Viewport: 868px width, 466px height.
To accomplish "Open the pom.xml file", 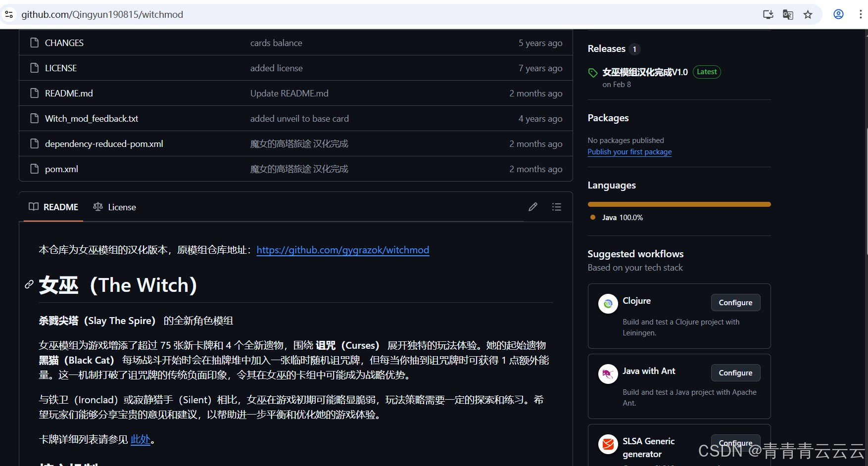I will click(x=61, y=169).
